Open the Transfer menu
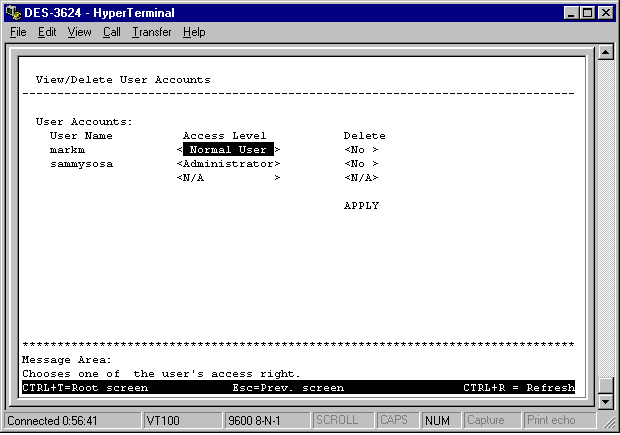Image resolution: width=620 pixels, height=435 pixels. coord(151,32)
